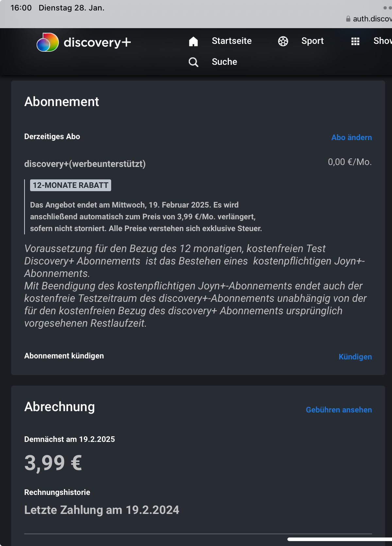Open the Gebühren ansehen link
Viewport: 392px width, 546px height.
339,410
